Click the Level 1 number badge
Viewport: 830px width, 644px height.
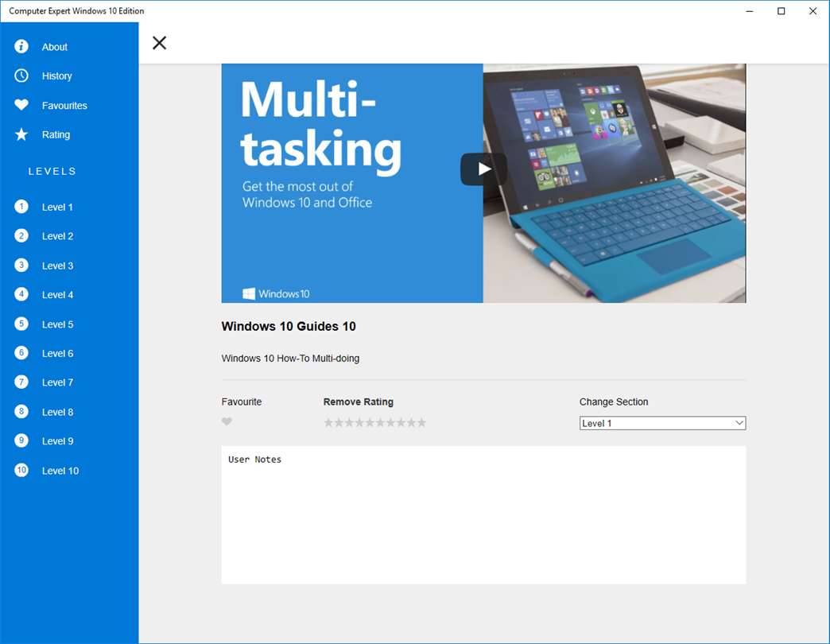click(21, 207)
